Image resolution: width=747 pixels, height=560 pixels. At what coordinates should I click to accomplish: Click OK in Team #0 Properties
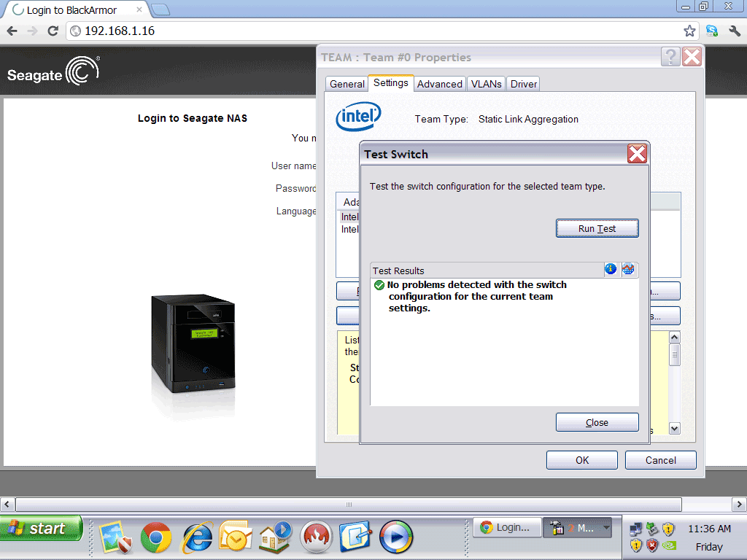point(581,460)
